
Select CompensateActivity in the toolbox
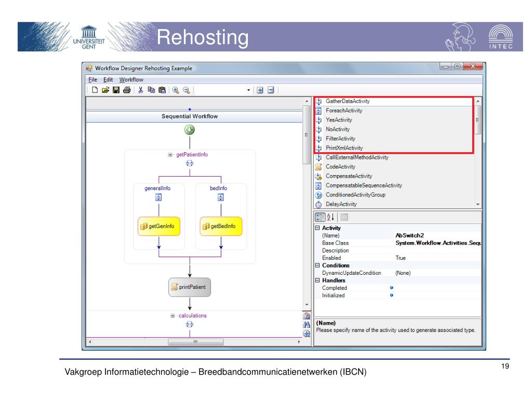tap(349, 176)
